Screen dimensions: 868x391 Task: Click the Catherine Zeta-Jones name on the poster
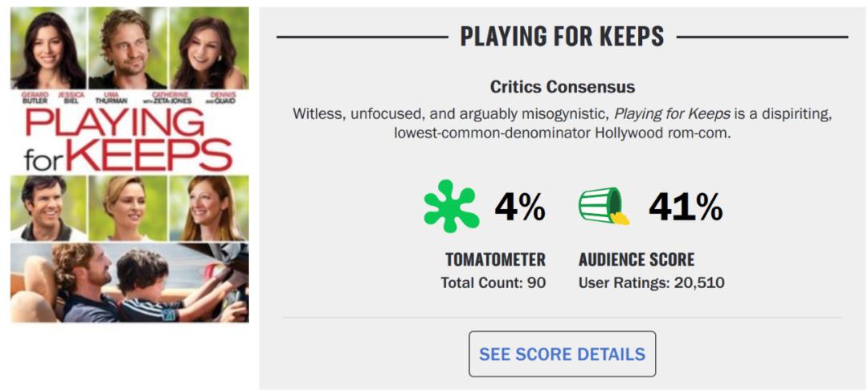167,97
